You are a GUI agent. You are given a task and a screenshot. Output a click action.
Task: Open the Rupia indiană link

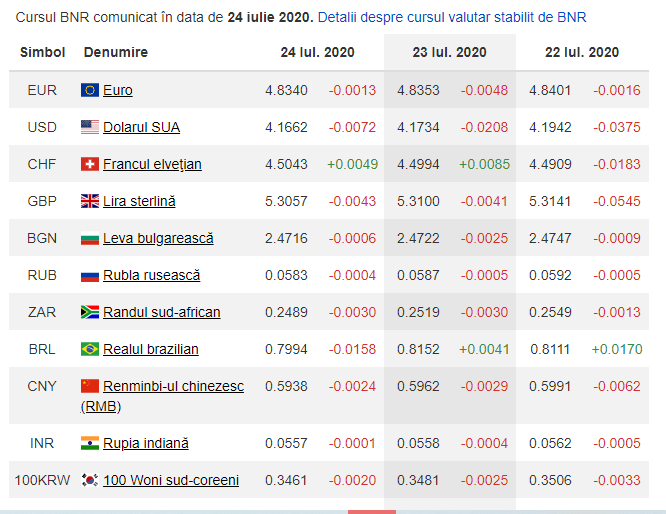click(x=146, y=443)
